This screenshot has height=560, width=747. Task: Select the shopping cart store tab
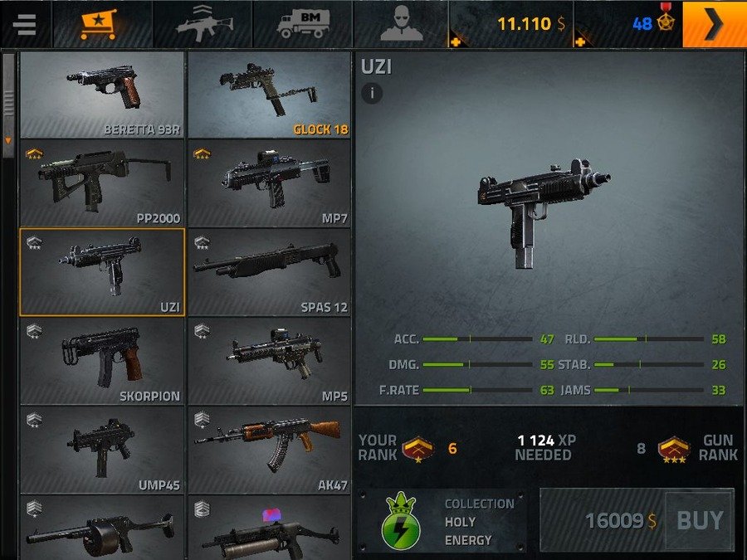[100, 24]
